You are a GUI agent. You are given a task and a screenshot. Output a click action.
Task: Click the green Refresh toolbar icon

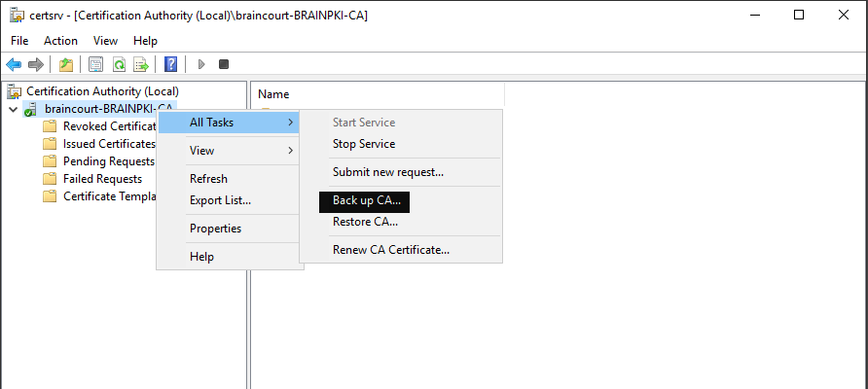[x=119, y=65]
